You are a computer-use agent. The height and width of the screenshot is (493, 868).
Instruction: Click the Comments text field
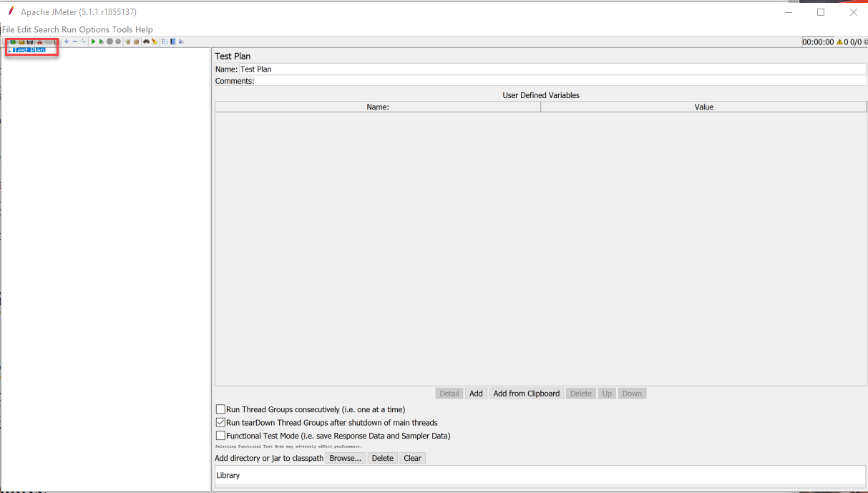click(x=560, y=81)
